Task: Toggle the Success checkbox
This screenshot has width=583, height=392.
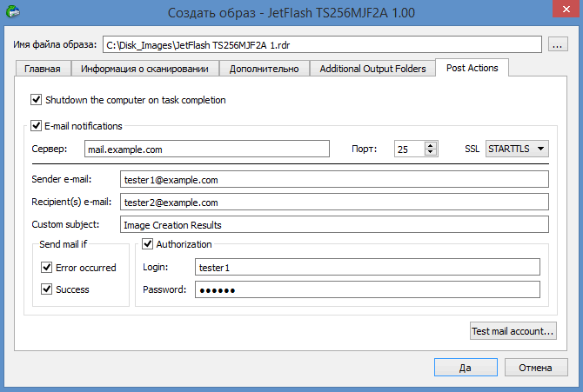Action: tap(46, 289)
